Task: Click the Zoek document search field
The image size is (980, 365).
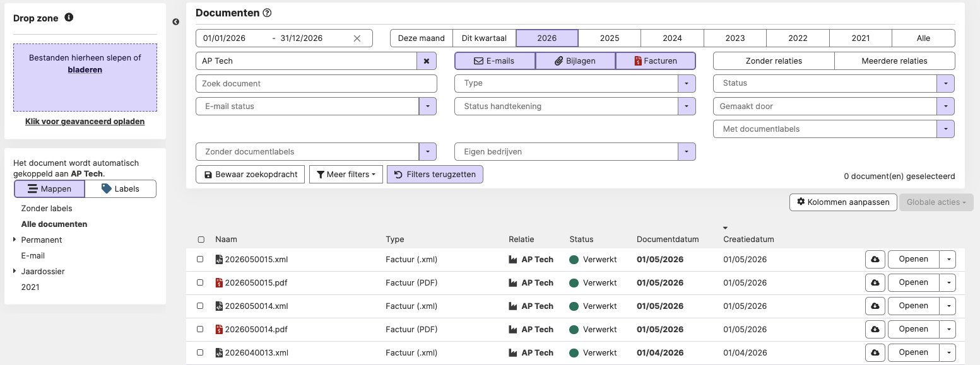Action: (316, 83)
